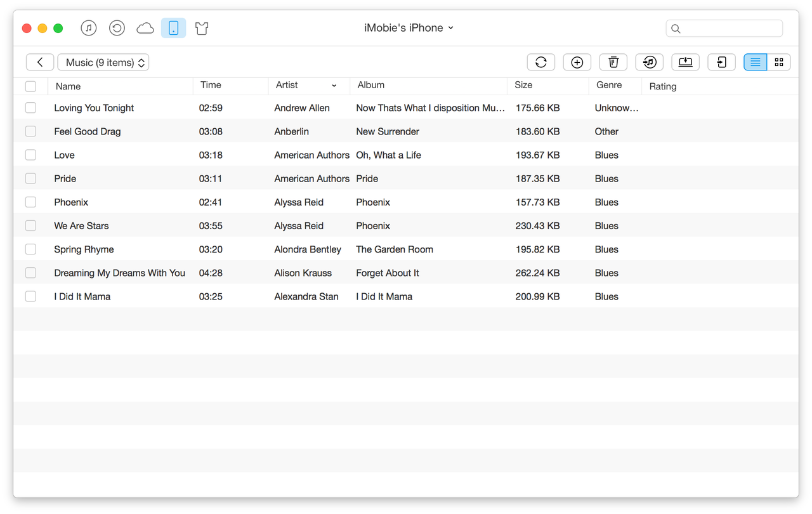Viewport: 812px width, 514px height.
Task: Click artist Alondra Bentley
Action: pos(308,249)
